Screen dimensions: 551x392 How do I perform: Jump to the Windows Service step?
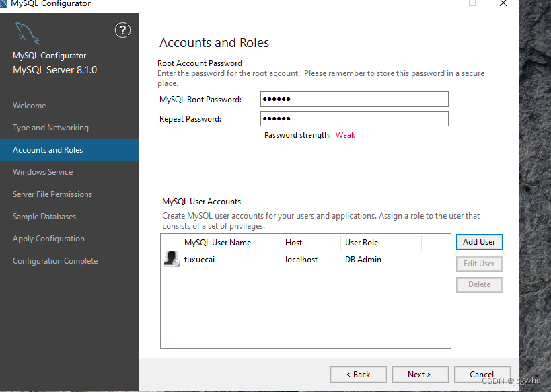click(43, 171)
